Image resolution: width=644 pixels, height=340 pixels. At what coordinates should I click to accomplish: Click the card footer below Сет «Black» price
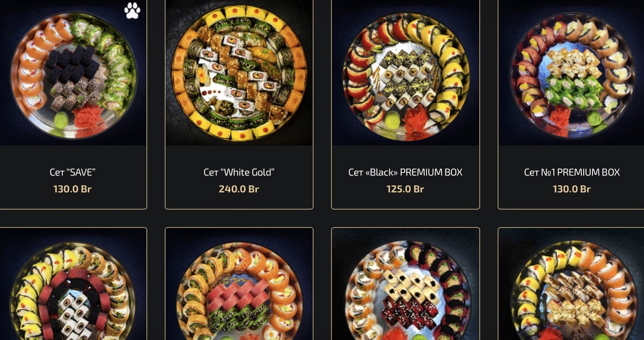click(405, 202)
